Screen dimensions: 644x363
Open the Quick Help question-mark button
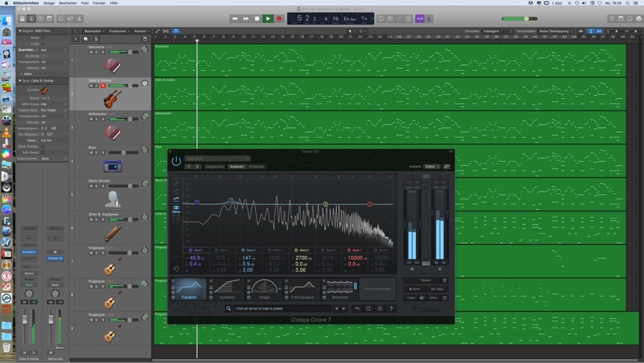pos(40,19)
